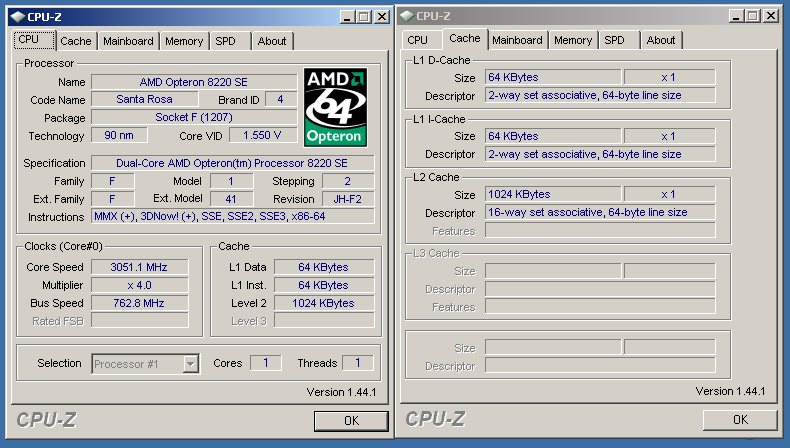Click the L1 Data value in CPU tab

tap(324, 267)
